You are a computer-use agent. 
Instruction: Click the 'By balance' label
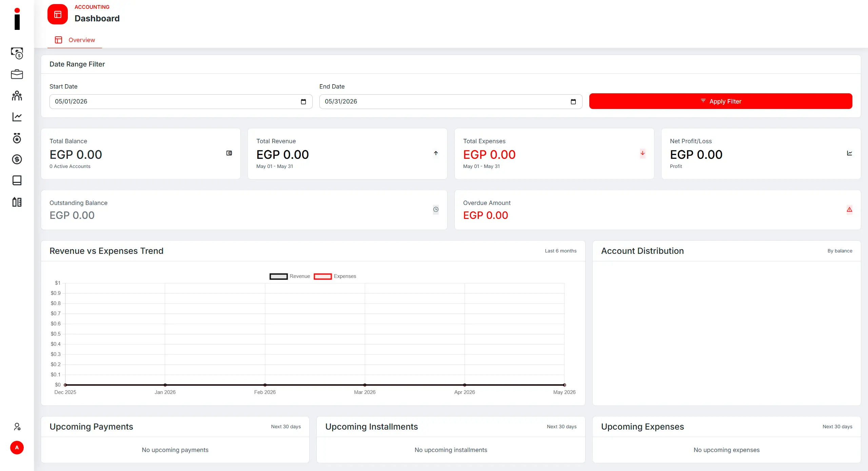[840, 251]
